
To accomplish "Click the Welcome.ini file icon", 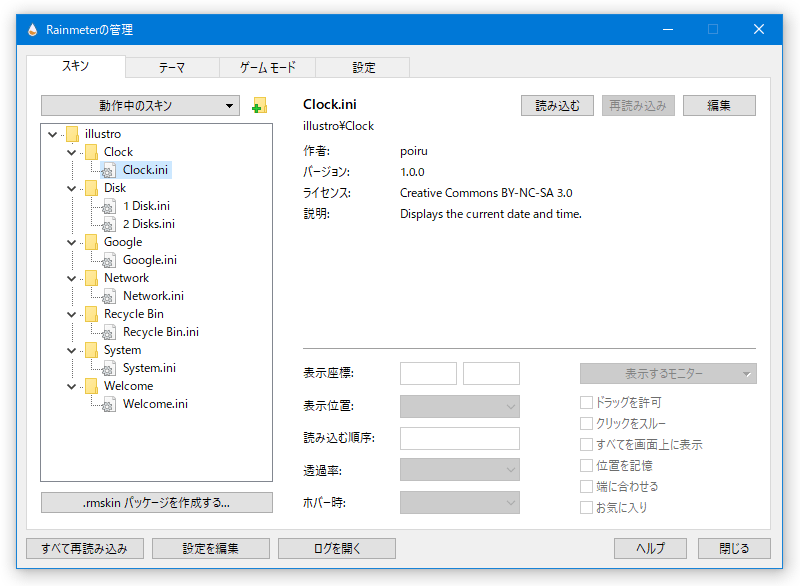I will [109, 404].
